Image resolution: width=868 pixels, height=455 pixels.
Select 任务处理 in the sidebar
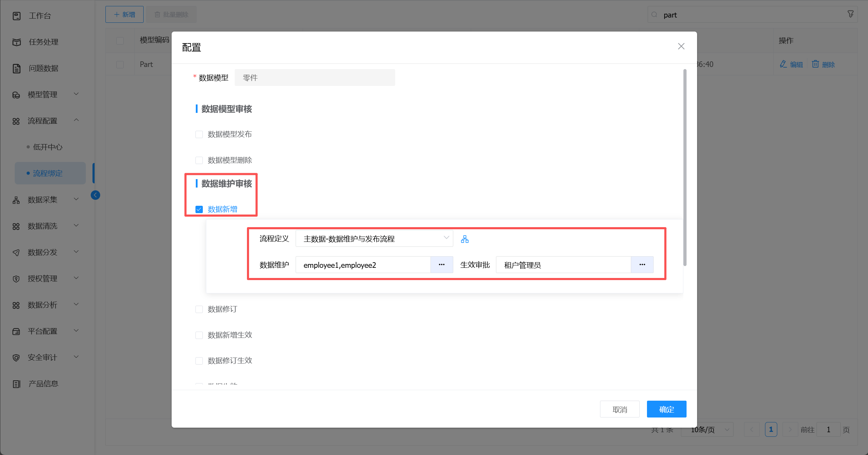[x=43, y=42]
